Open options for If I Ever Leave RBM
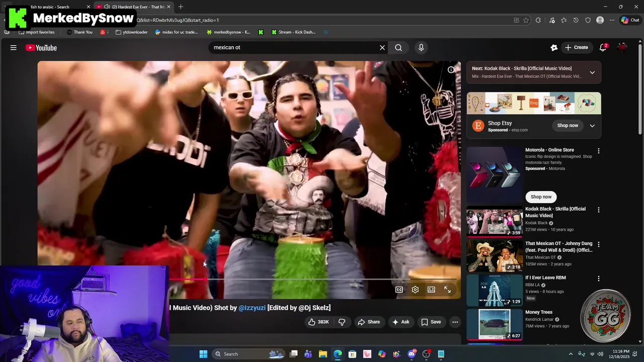644x362 pixels. [x=598, y=279]
